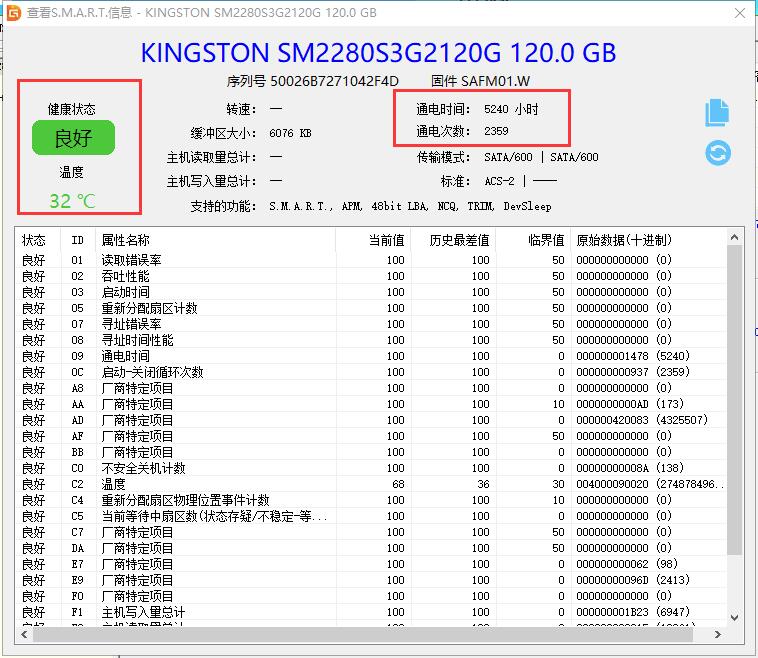Image resolution: width=758 pixels, height=658 pixels.
Task: Close the S.M.A.R.T. info window
Action: (x=737, y=12)
